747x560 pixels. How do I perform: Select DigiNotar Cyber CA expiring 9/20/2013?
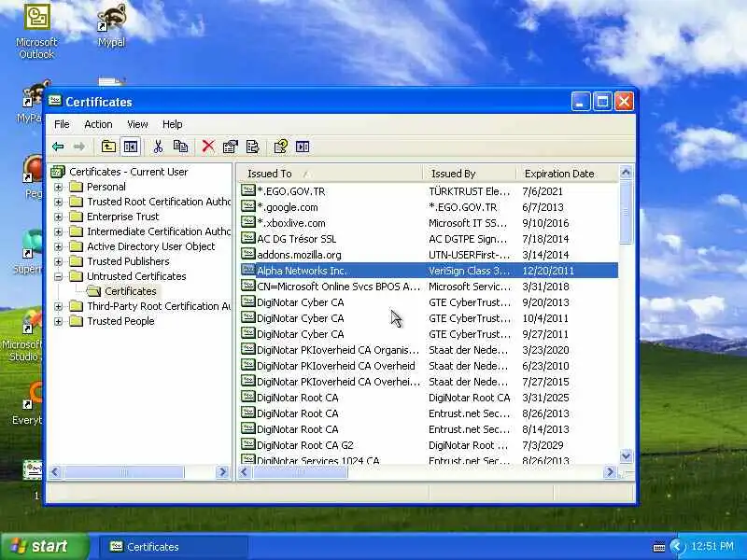(429, 302)
